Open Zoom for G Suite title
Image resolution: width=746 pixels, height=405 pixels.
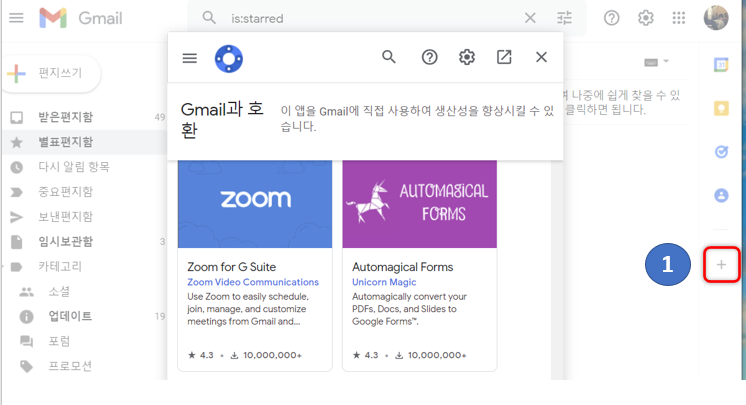click(232, 267)
